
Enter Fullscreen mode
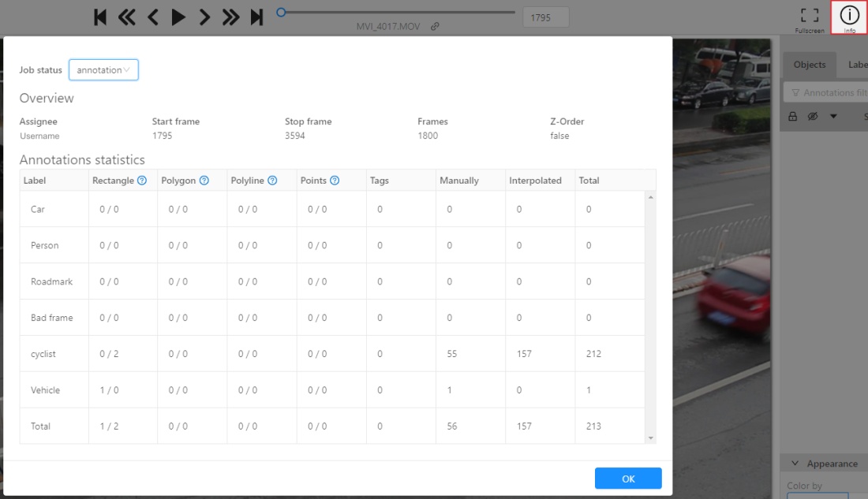[809, 16]
